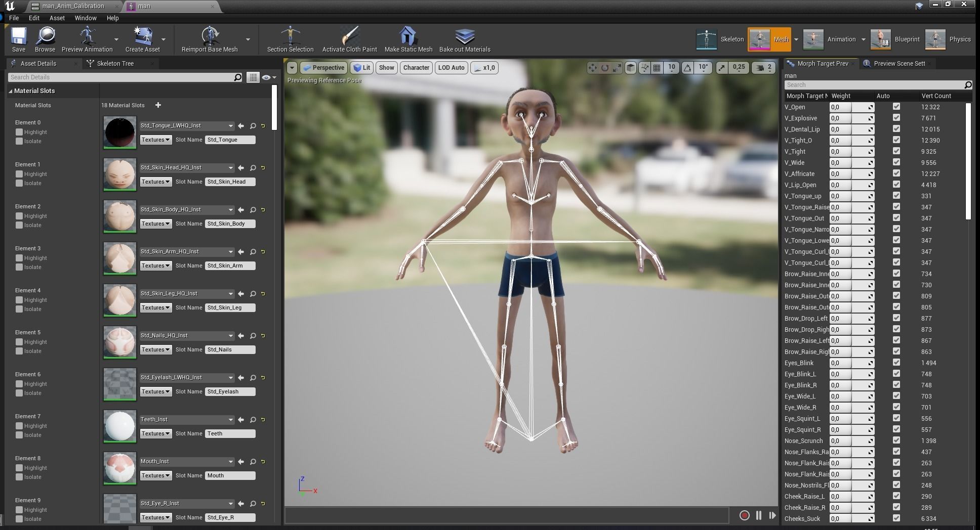Click Bake out Materials icon
The height and width of the screenshot is (530, 980).
(465, 39)
